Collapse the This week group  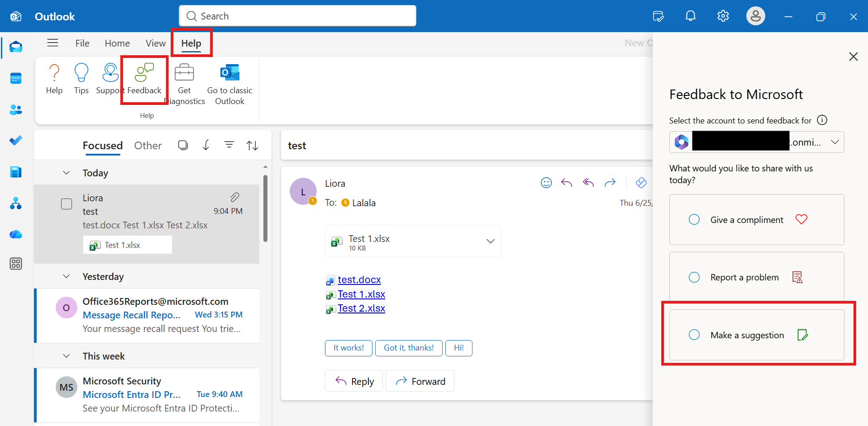(67, 356)
